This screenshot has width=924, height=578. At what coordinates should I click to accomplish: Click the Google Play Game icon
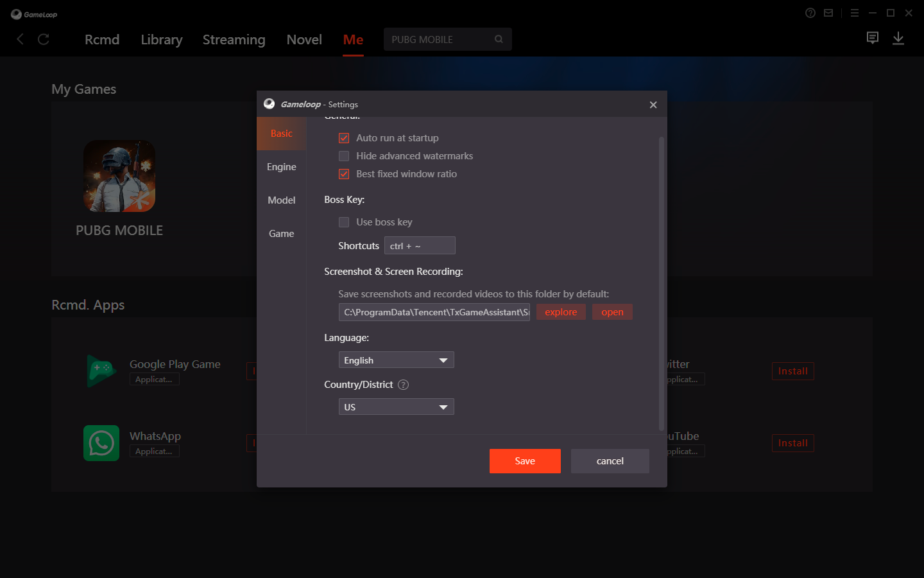click(101, 371)
